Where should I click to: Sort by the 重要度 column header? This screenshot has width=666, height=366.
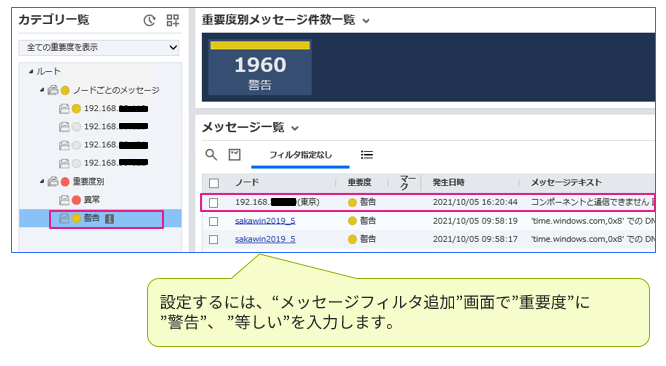tap(359, 182)
